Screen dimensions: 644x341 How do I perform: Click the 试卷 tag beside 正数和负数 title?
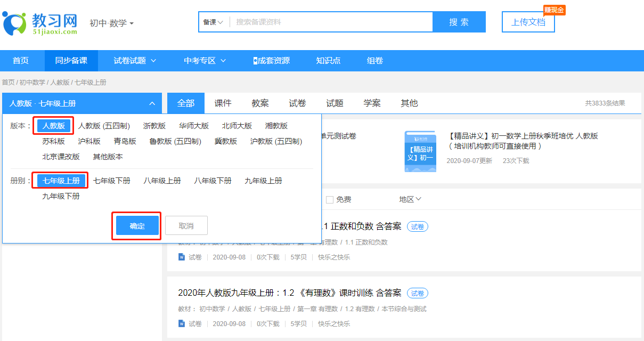pos(418,226)
